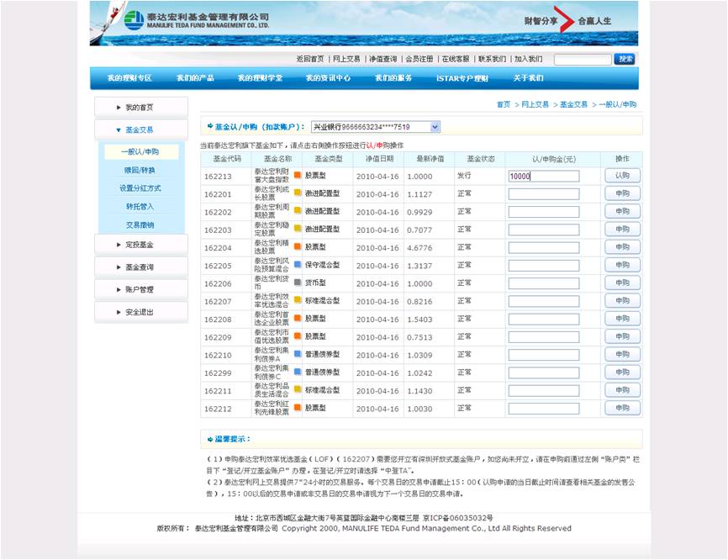Image resolution: width=728 pixels, height=560 pixels.
Task: Click the blue type icon for fund 162205
Action: (x=298, y=264)
